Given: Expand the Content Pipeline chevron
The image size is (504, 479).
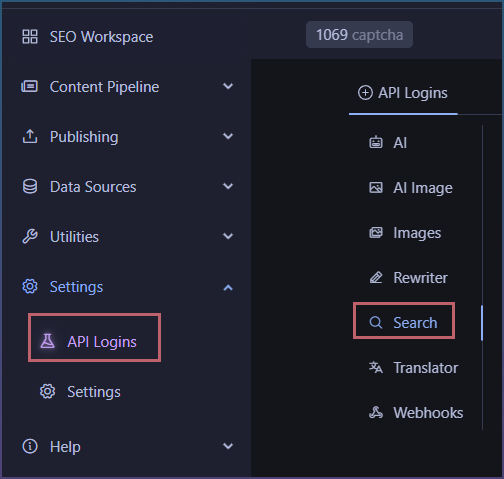Looking at the screenshot, I should pos(228,86).
